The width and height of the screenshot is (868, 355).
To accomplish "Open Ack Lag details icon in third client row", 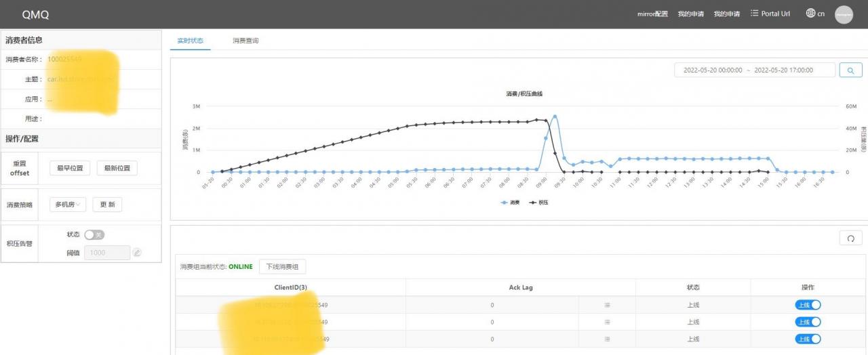I will click(x=607, y=339).
